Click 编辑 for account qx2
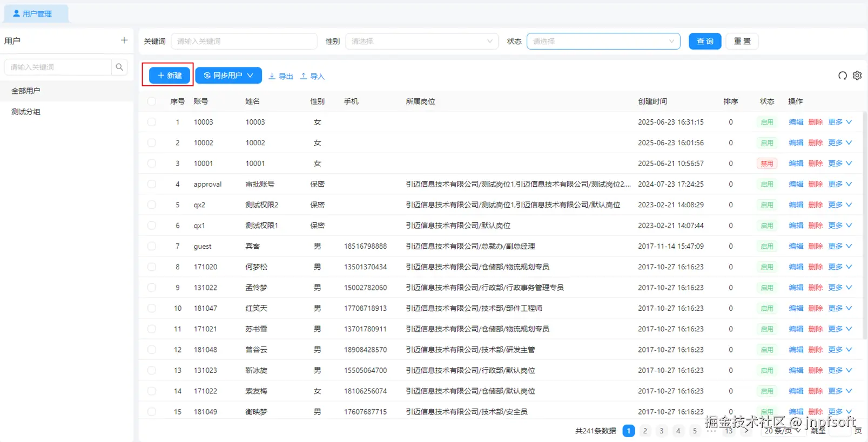 tap(796, 205)
